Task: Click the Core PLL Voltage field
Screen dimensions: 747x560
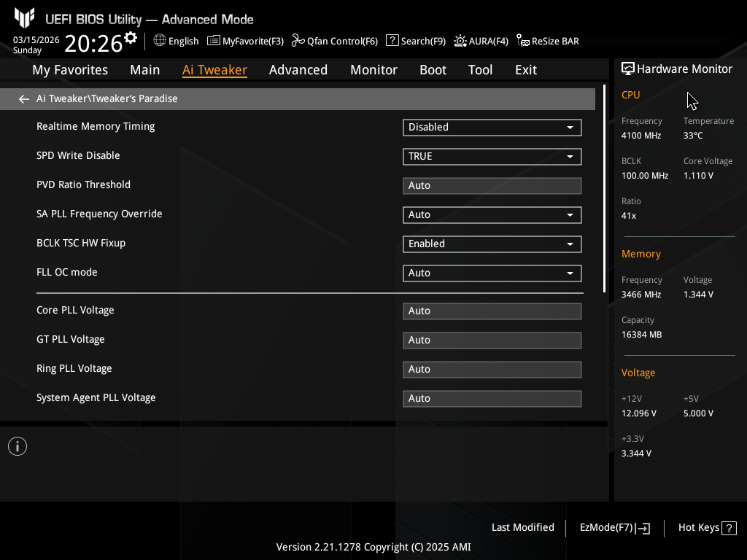Action: (492, 311)
